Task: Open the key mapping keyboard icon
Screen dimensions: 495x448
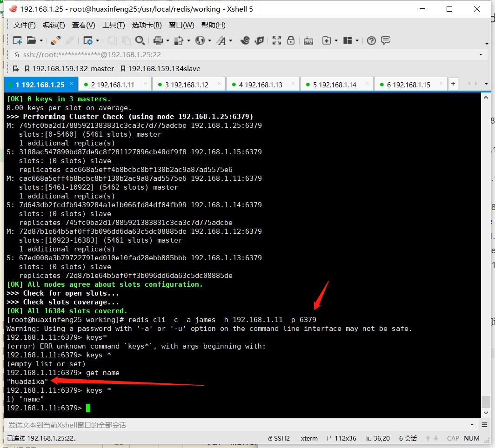Action: coord(308,41)
